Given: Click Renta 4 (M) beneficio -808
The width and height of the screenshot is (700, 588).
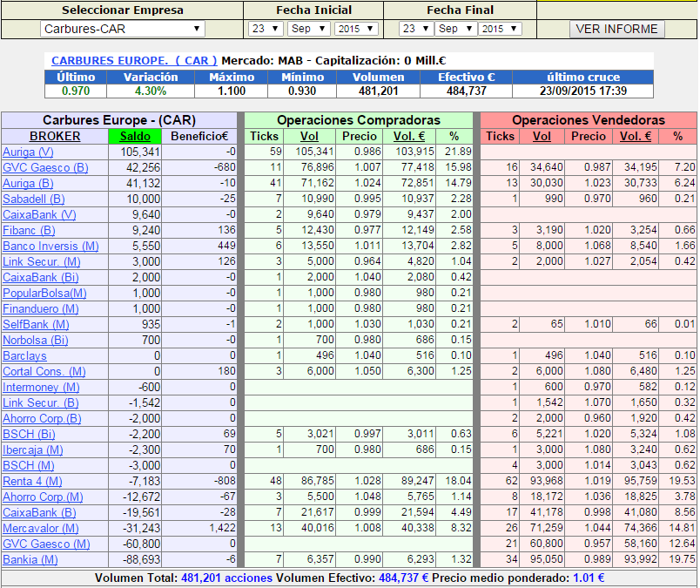Looking at the screenshot, I should coord(224,481).
